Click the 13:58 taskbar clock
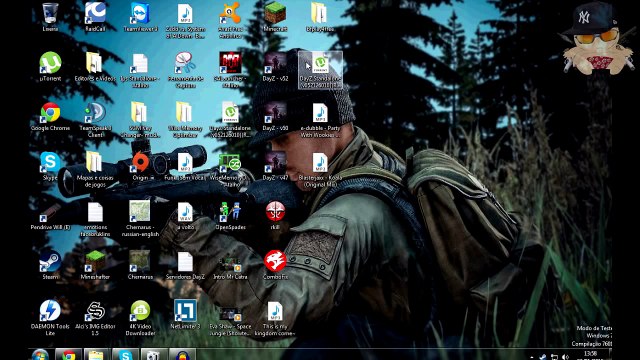The width and height of the screenshot is (640, 360). [x=590, y=355]
